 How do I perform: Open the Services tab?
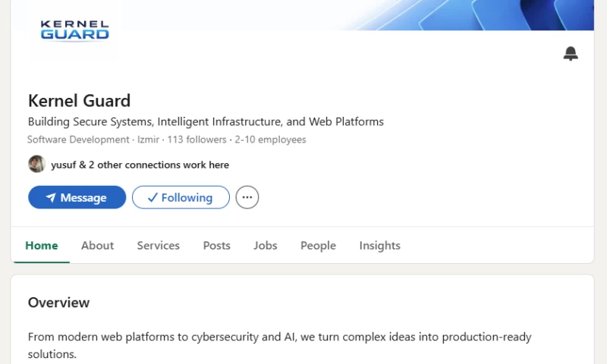[159, 246]
